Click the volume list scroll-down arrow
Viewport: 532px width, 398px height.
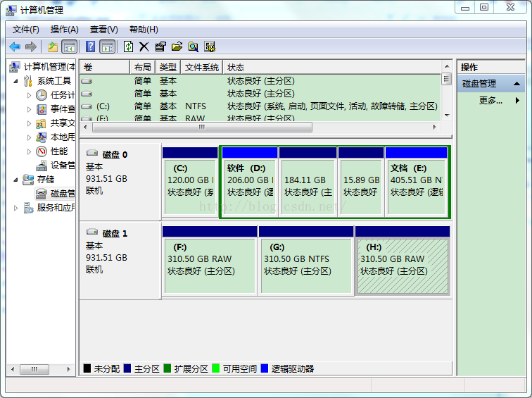447,116
